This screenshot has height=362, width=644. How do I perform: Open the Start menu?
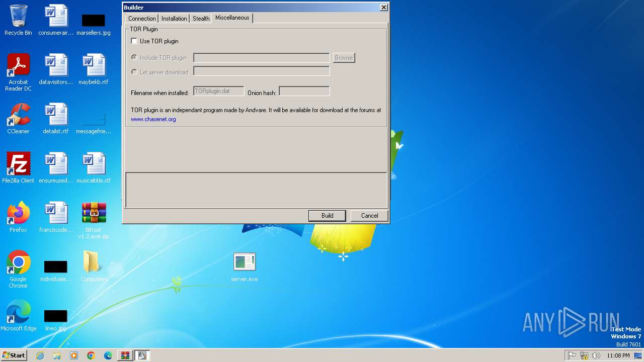pyautogui.click(x=14, y=355)
